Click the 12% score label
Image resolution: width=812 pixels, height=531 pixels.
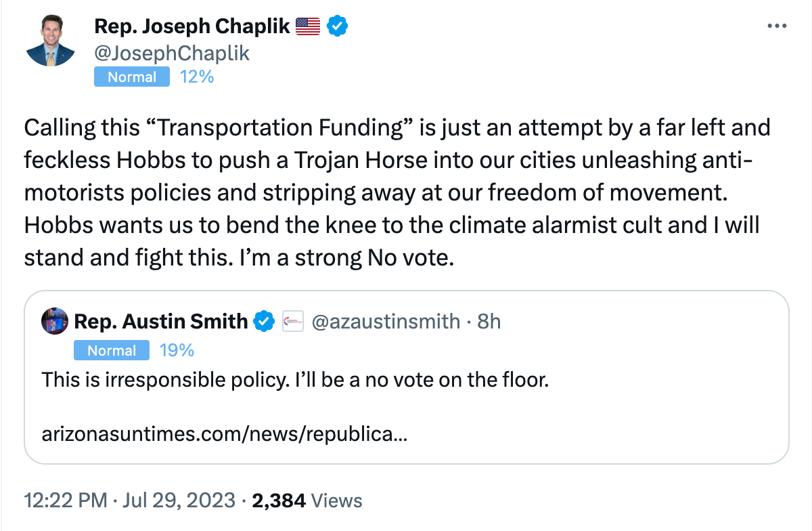(x=197, y=77)
